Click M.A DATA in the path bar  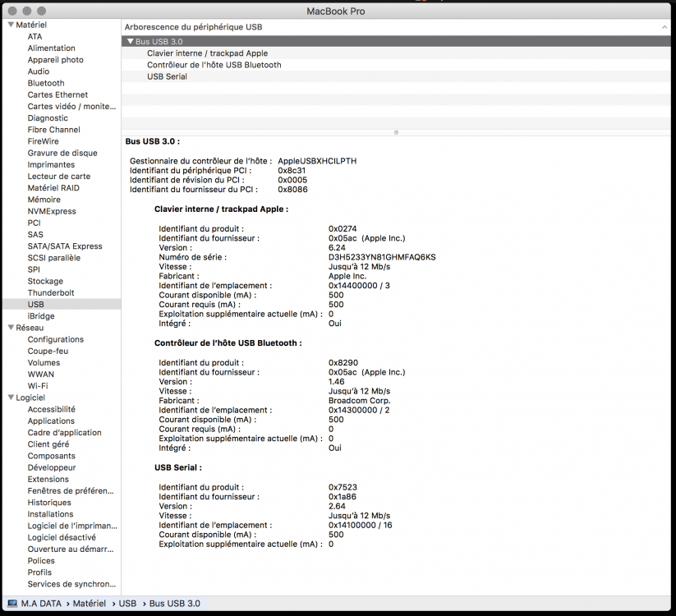pyautogui.click(x=41, y=604)
